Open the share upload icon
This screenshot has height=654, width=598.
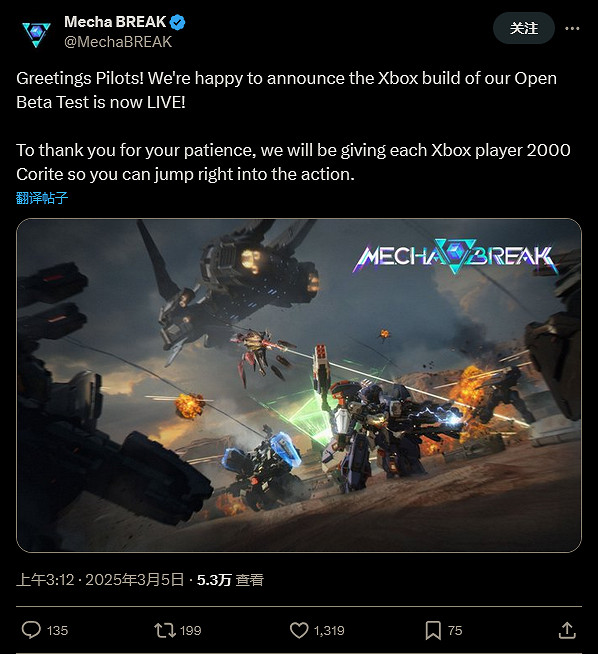tap(567, 630)
